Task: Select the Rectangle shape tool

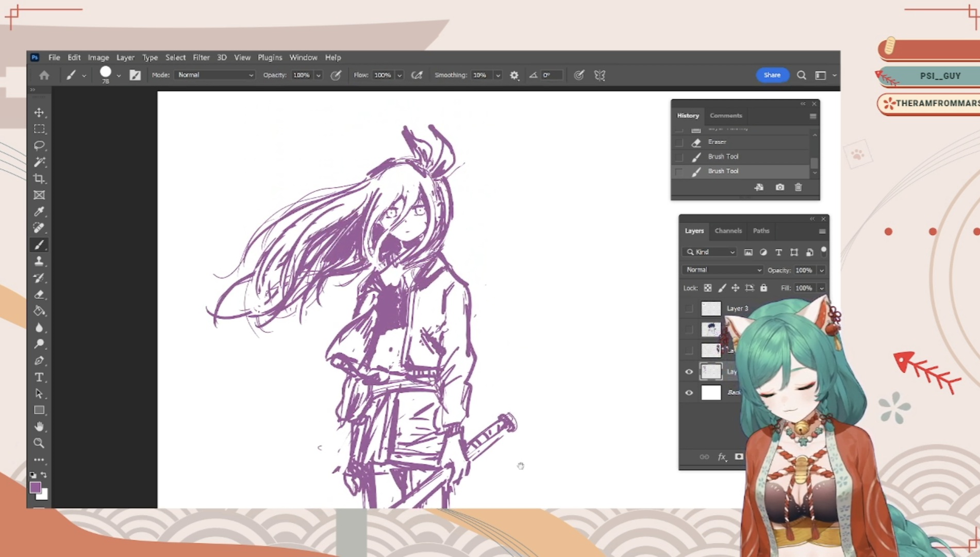Action: click(39, 410)
